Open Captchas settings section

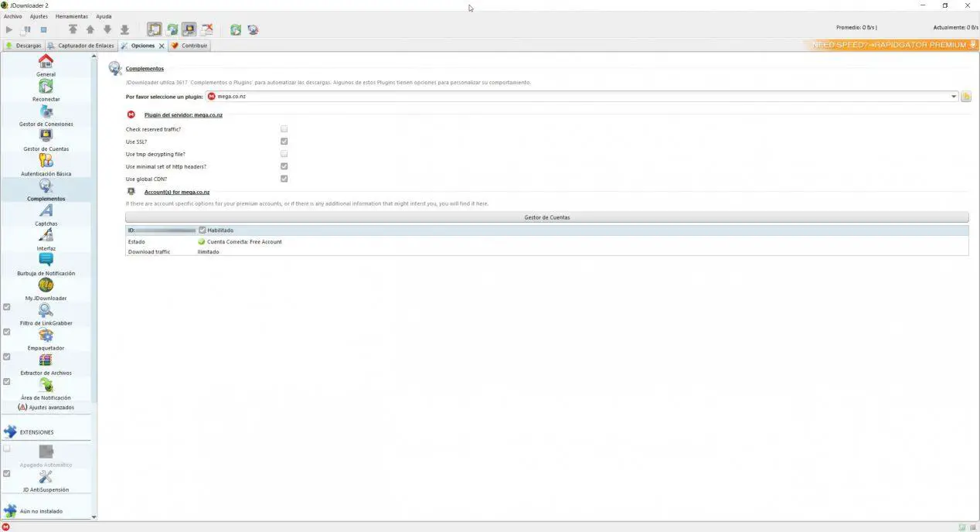46,214
